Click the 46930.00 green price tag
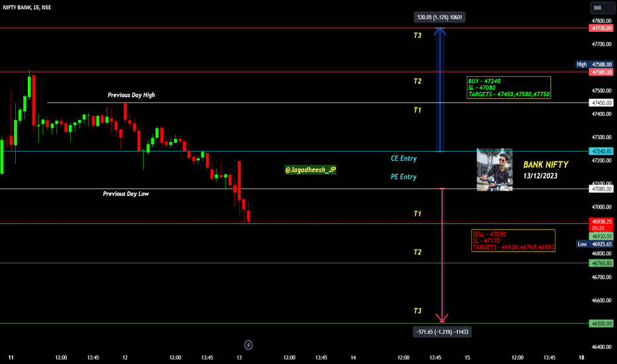The height and width of the screenshot is (364, 617). tap(601, 236)
